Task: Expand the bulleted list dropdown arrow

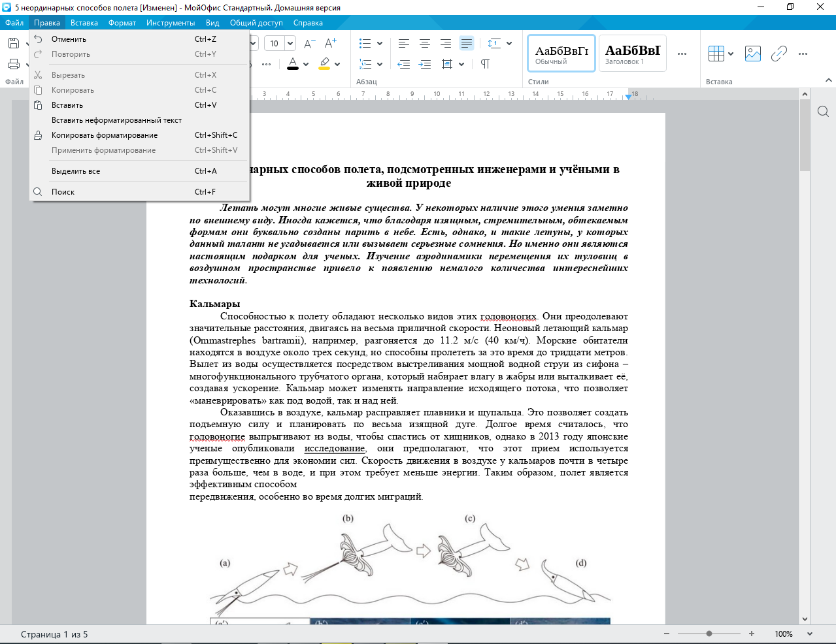Action: coord(380,43)
